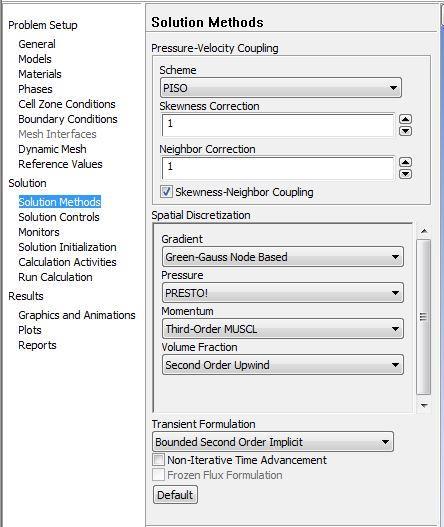The width and height of the screenshot is (444, 527).
Task: Open the Models page
Action: pos(35,59)
